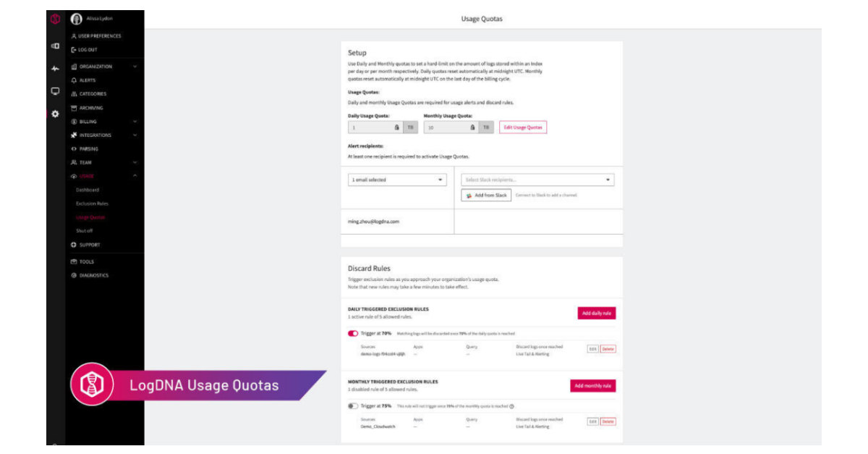The width and height of the screenshot is (868, 454).
Task: Expand the Billing sidebar section
Action: [135, 122]
